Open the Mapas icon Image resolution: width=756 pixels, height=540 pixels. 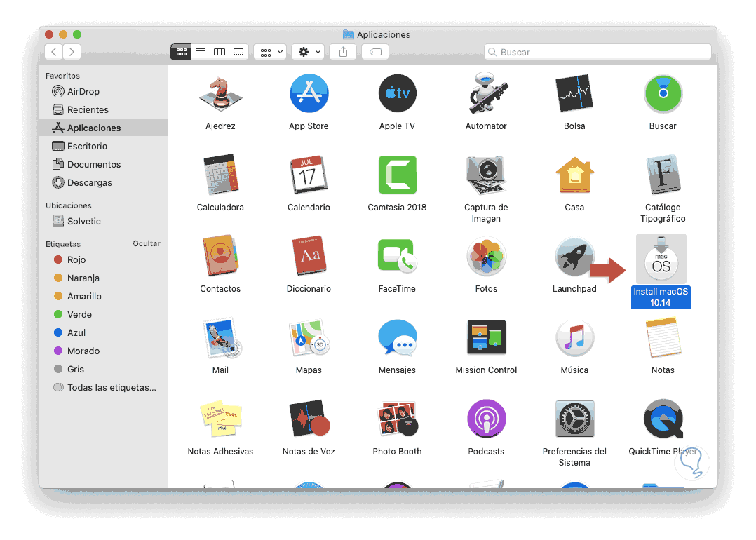[309, 337]
